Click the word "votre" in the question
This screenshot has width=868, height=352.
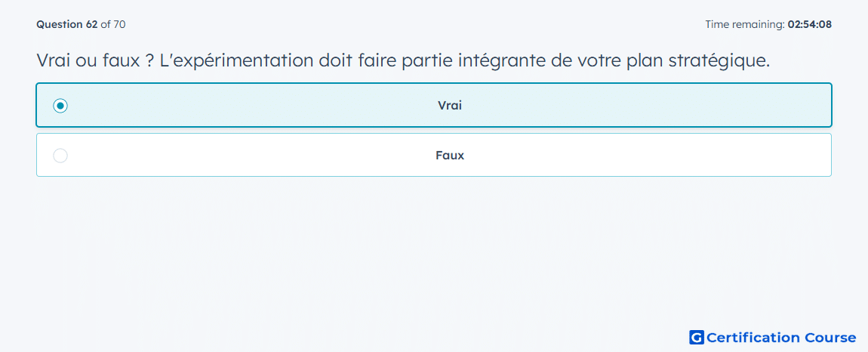pyautogui.click(x=598, y=61)
